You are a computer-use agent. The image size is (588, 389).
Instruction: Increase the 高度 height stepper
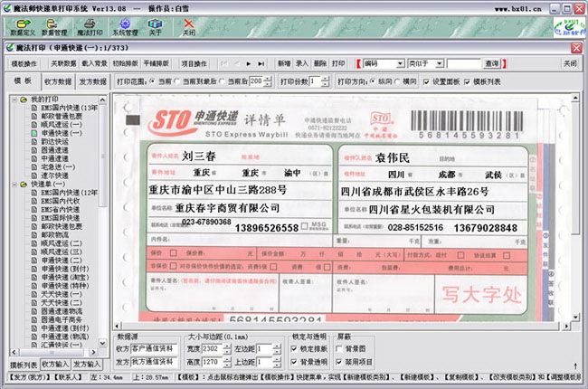227,359
